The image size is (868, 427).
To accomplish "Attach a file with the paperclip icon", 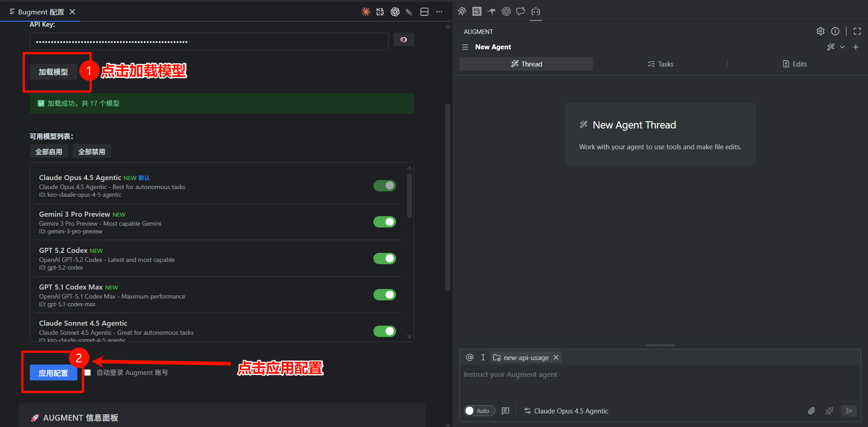I will tap(811, 411).
